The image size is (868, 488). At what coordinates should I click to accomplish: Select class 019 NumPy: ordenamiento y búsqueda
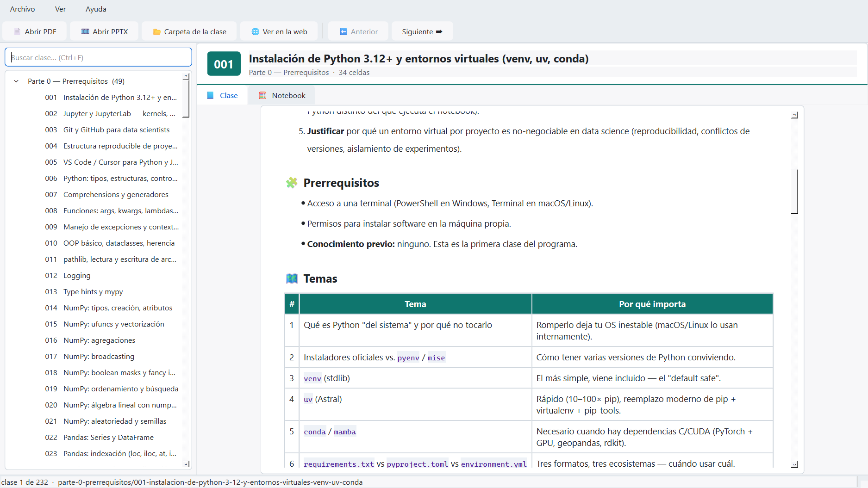click(111, 389)
